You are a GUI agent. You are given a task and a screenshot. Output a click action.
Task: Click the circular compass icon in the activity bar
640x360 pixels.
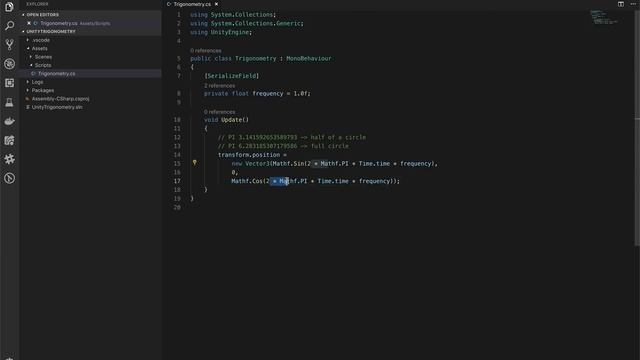9,178
